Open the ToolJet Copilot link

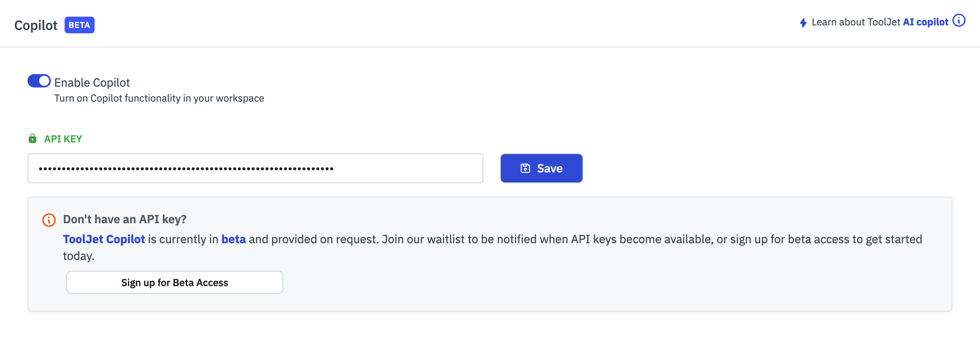[104, 239]
